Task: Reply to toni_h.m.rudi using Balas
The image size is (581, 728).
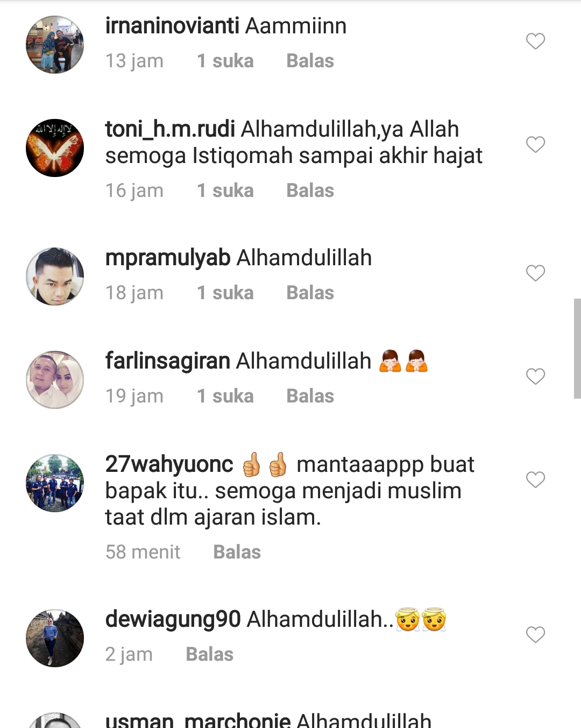Action: 310,190
